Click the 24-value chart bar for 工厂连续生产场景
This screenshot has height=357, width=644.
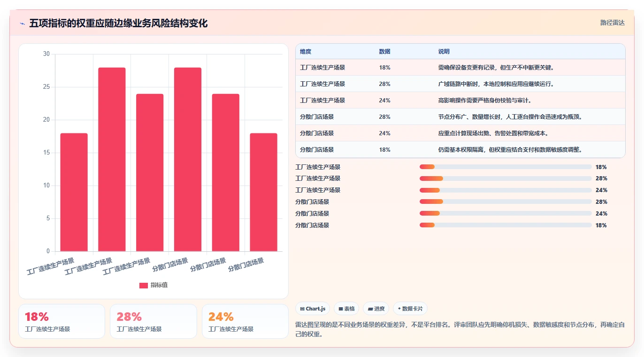point(150,172)
